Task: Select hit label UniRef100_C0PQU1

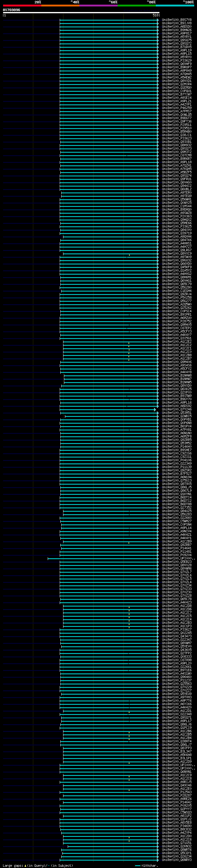Action: (x=176, y=91)
